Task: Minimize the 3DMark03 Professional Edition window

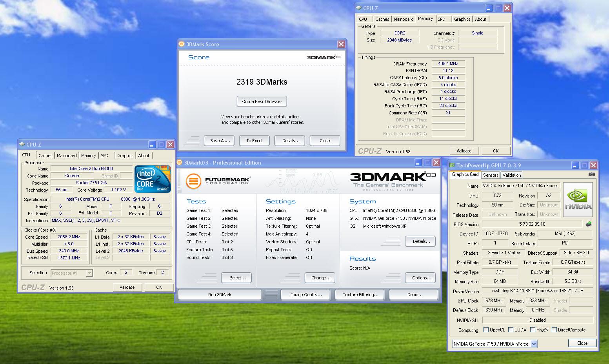Action: coord(418,163)
